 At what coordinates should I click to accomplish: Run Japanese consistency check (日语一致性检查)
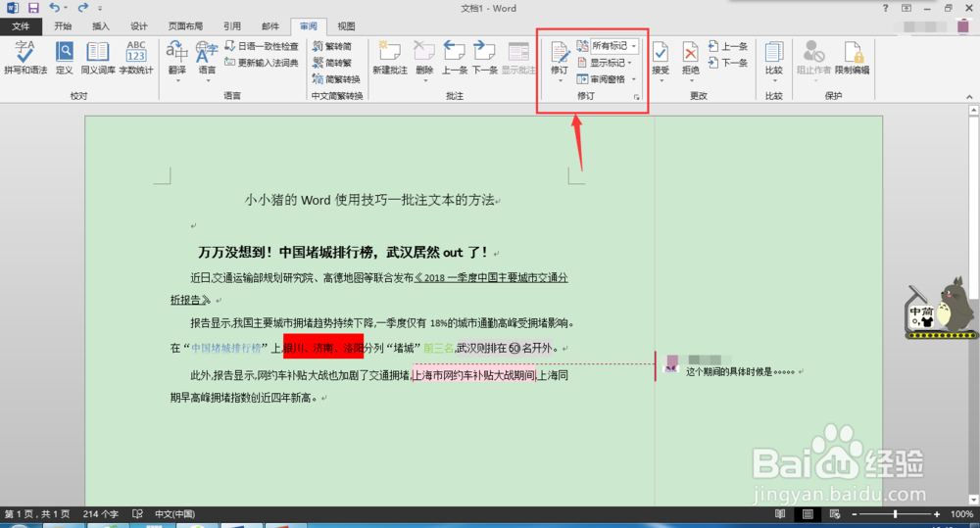262,46
